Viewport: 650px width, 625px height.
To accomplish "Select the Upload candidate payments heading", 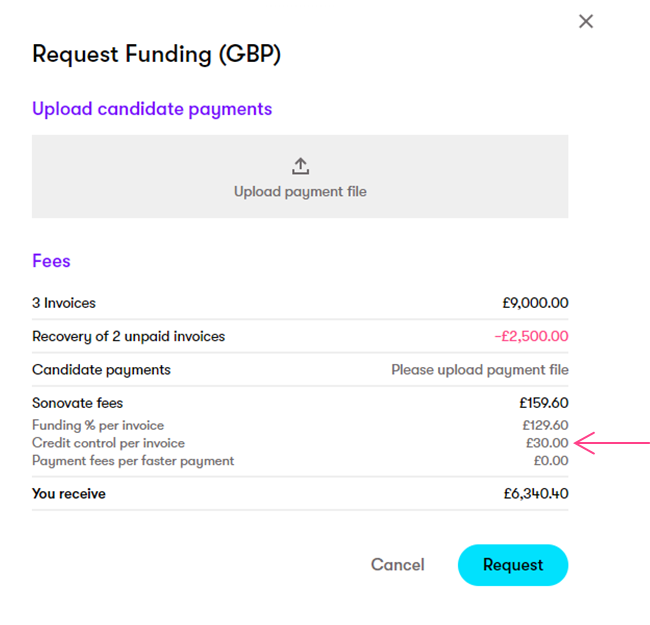I will point(152,109).
